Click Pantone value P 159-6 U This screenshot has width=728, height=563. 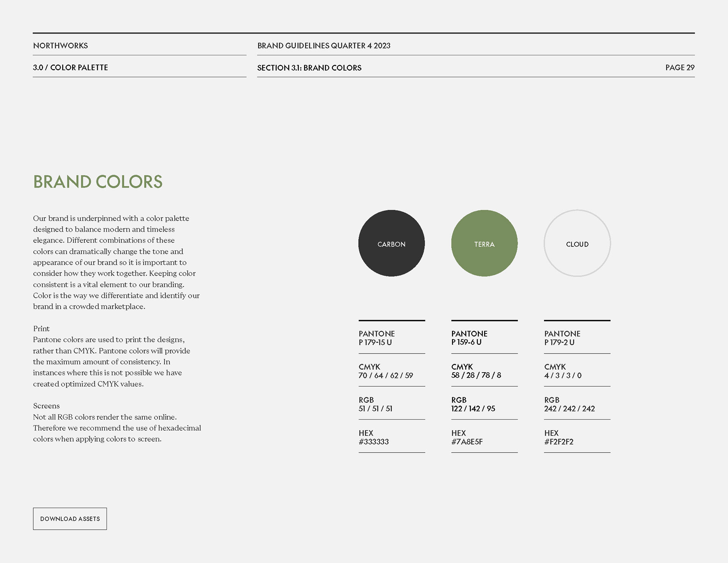click(466, 342)
